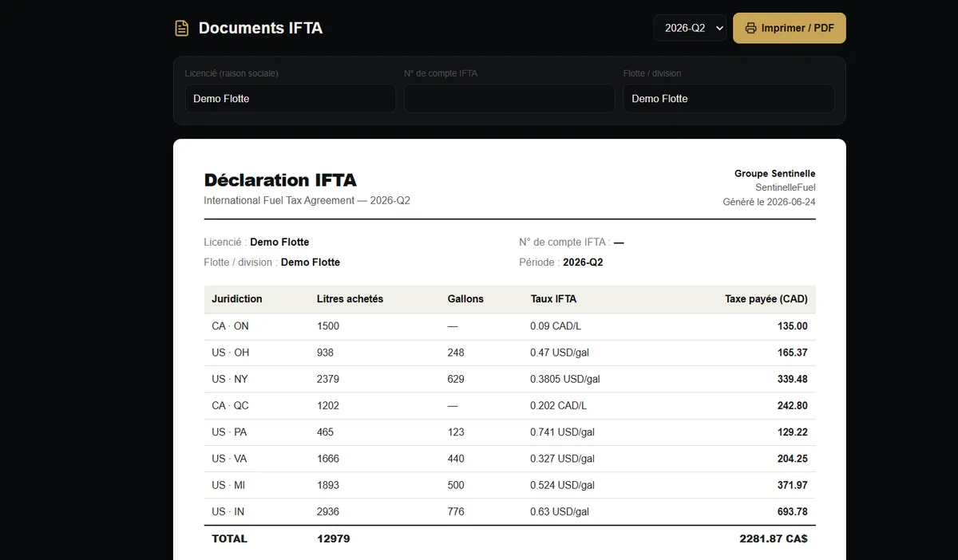Click the 204.25 tax paid value
The image size is (958, 560).
(x=793, y=459)
